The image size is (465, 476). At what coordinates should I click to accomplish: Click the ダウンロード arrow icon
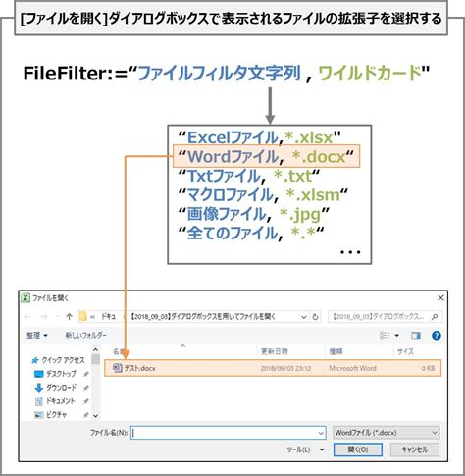tap(39, 388)
